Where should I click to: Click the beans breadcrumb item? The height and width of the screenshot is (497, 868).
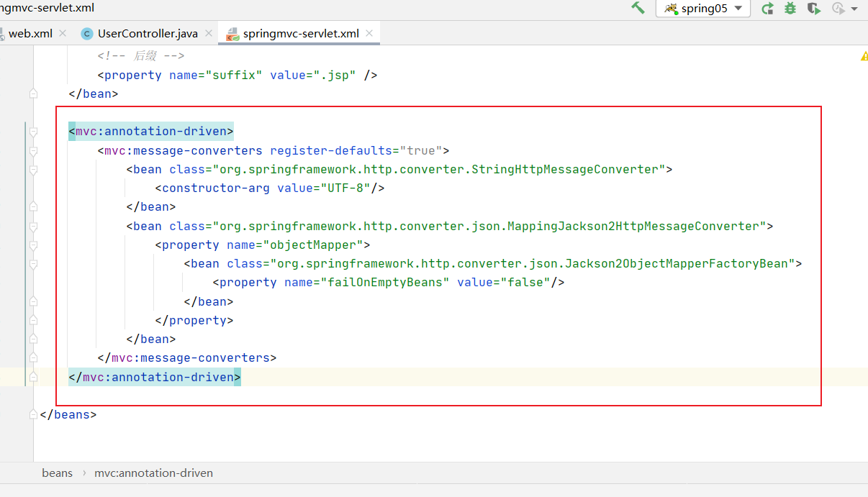57,473
